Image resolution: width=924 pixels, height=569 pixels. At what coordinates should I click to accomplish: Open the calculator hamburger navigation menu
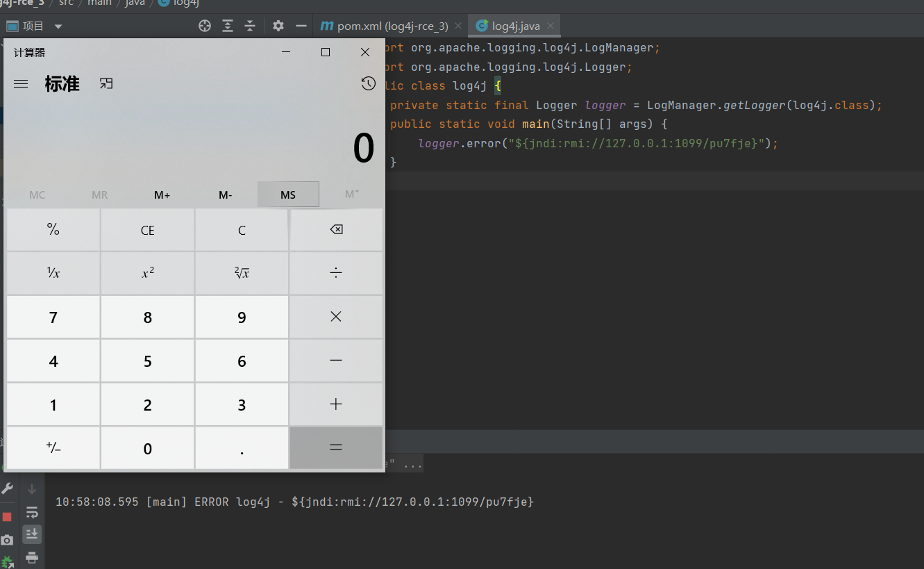coord(21,84)
